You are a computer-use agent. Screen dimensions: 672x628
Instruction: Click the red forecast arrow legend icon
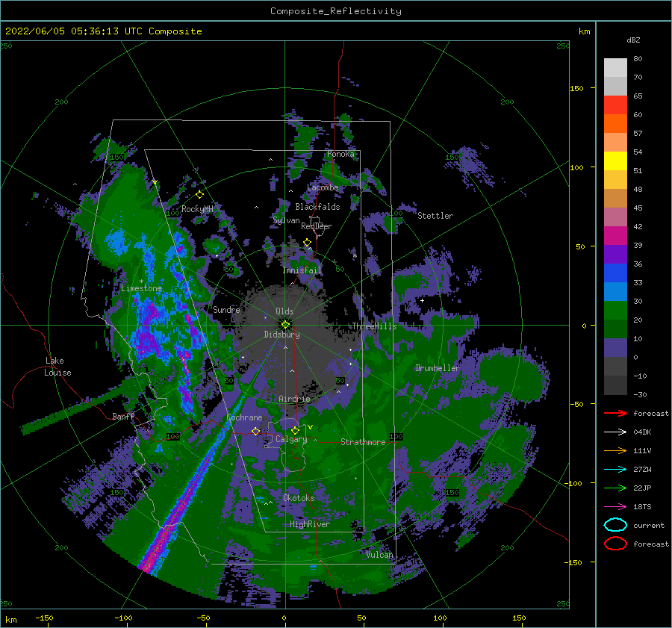(x=615, y=413)
